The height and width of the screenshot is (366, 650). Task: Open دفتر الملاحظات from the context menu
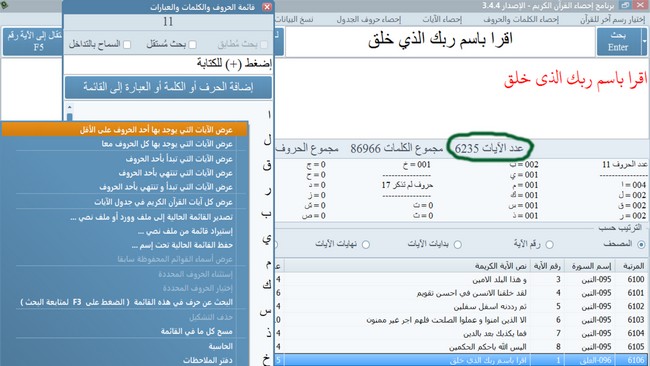(124, 360)
